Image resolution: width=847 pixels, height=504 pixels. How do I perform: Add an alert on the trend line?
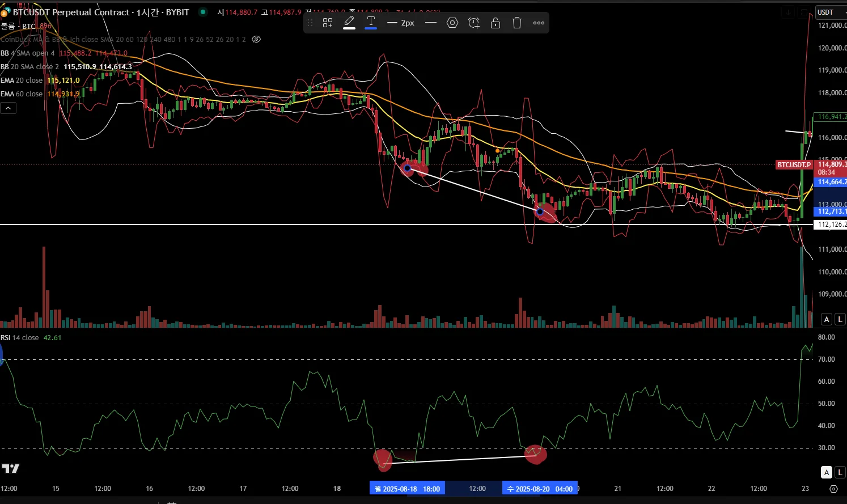[x=474, y=23]
